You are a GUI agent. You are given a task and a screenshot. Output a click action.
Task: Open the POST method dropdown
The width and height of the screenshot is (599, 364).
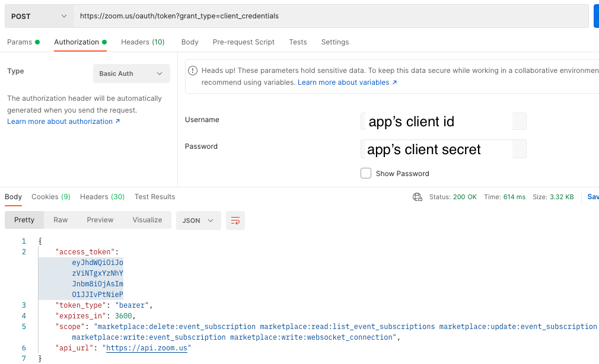(39, 16)
